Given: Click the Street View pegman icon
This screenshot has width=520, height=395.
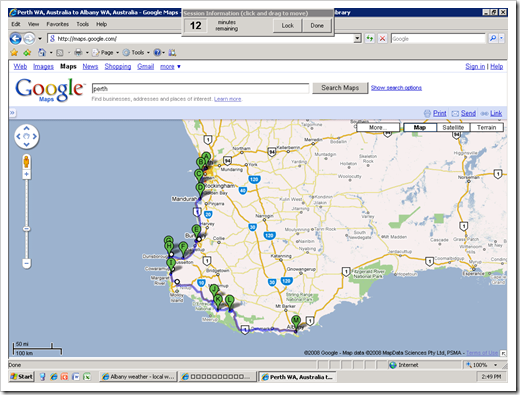Looking at the screenshot, I should (x=26, y=162).
